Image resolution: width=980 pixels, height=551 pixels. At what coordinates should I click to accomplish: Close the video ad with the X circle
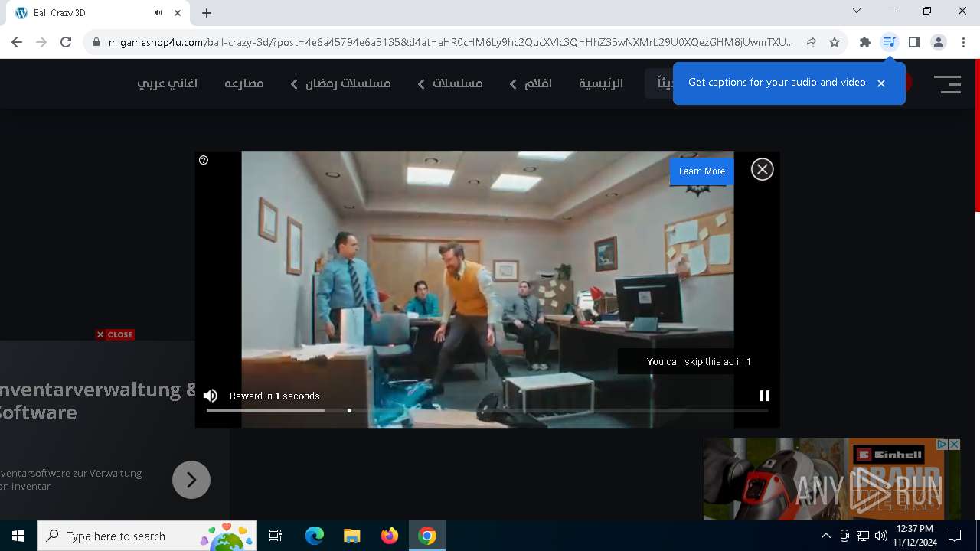(x=762, y=169)
